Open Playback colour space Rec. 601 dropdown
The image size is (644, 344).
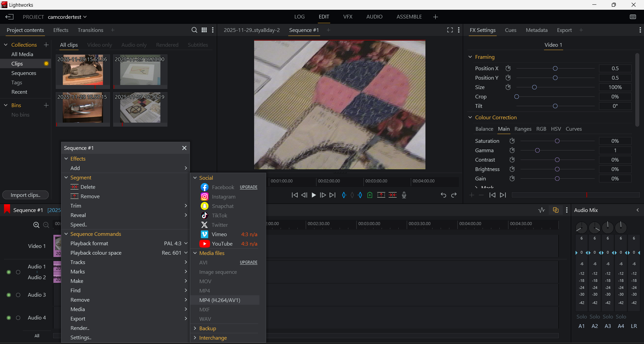click(175, 253)
